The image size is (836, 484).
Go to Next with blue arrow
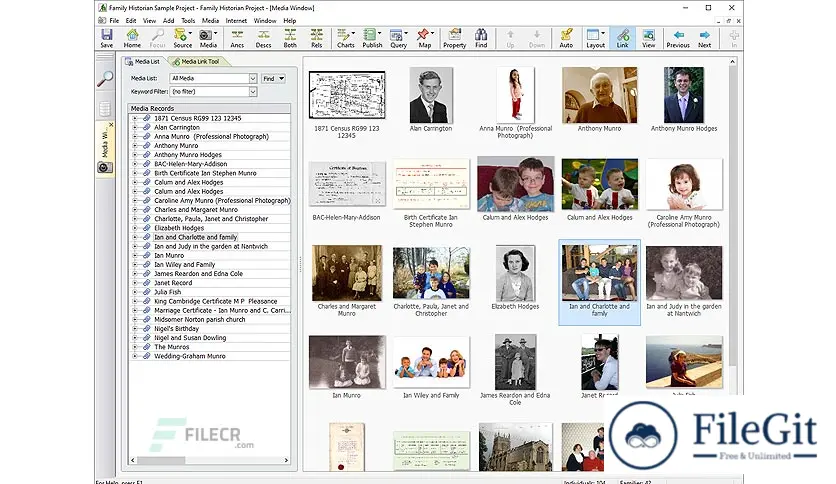(x=704, y=38)
